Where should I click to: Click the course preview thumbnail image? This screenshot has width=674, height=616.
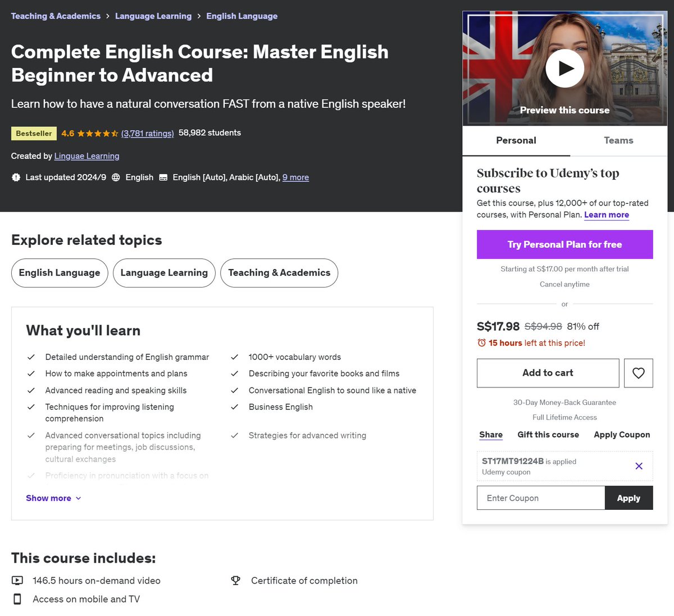point(564,69)
